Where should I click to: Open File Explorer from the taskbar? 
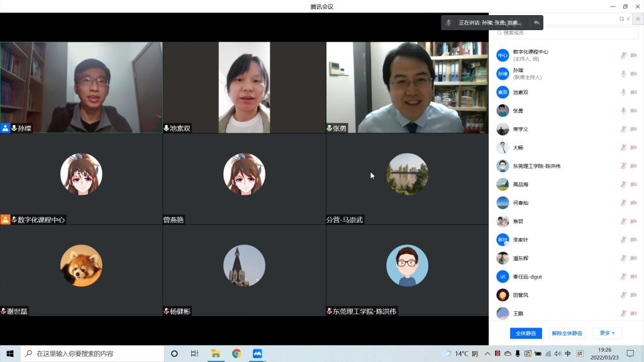tap(215, 354)
